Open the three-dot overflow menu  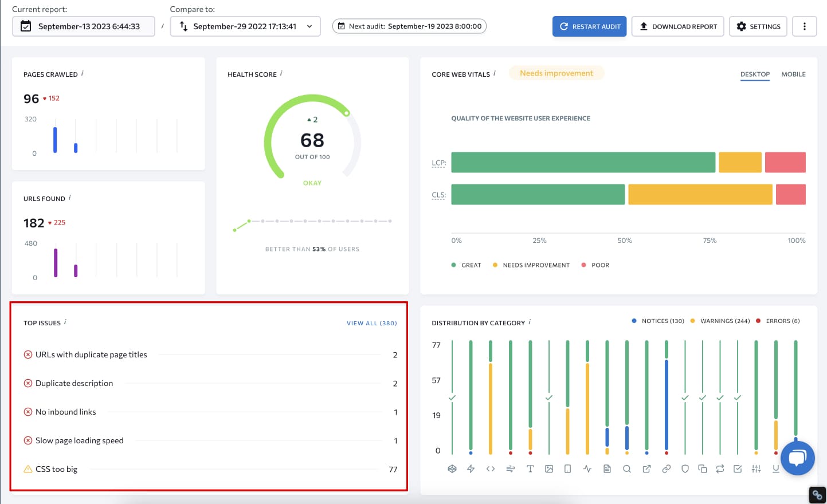click(805, 26)
